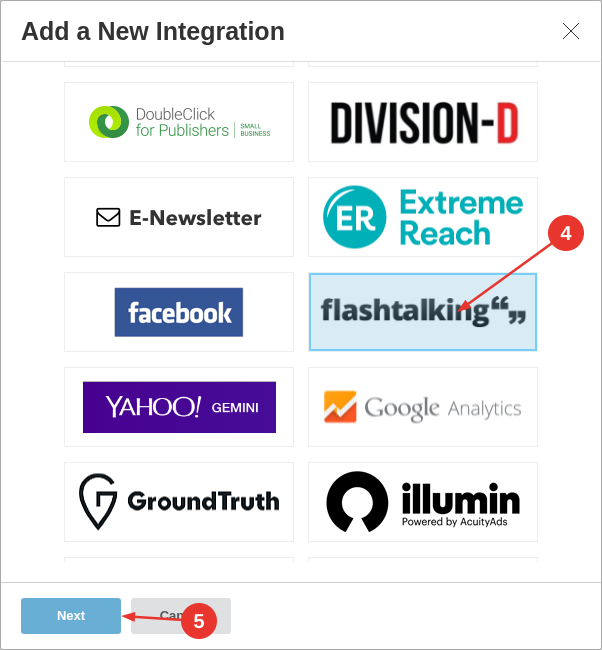The width and height of the screenshot is (602, 650).
Task: Select the Yahoo Gemini integration
Action: pos(179,407)
